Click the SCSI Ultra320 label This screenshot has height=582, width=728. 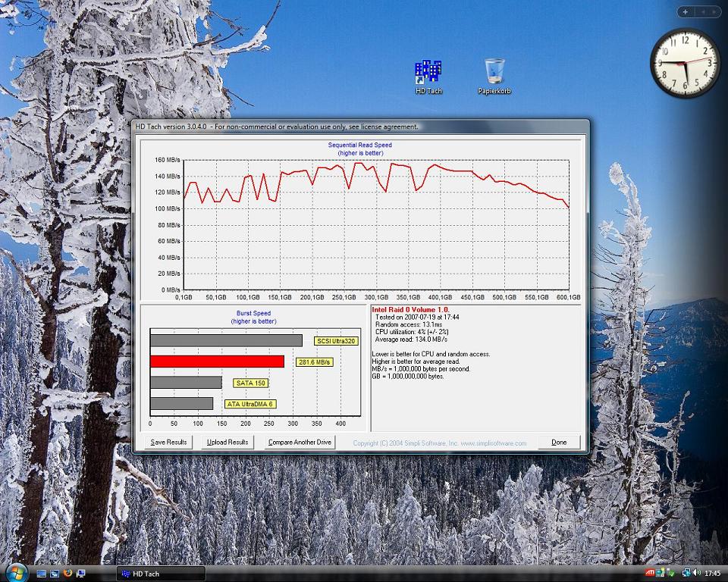point(336,341)
